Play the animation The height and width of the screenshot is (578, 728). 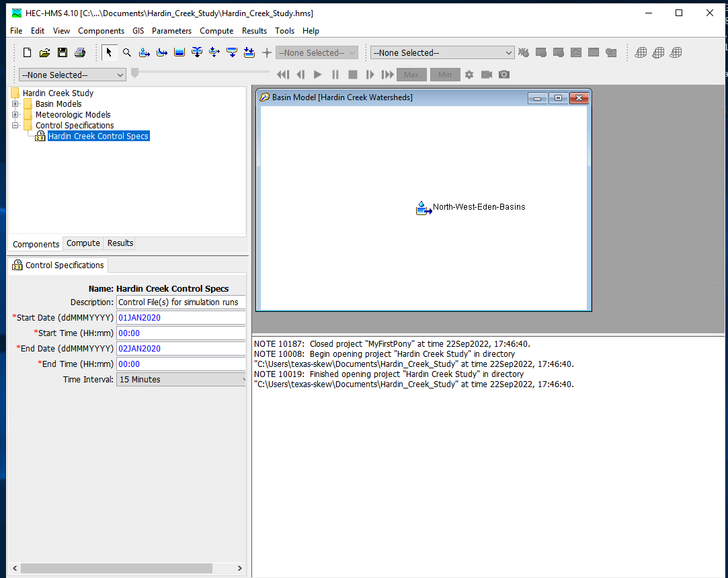pyautogui.click(x=317, y=75)
